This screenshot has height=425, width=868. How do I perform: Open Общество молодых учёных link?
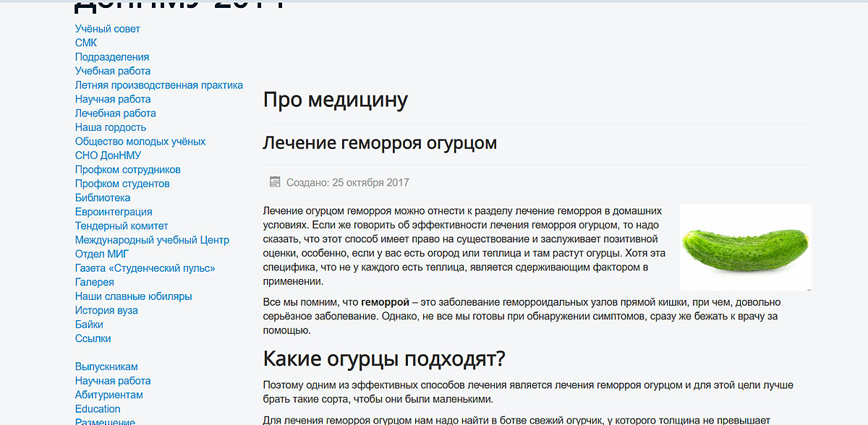[x=140, y=142]
